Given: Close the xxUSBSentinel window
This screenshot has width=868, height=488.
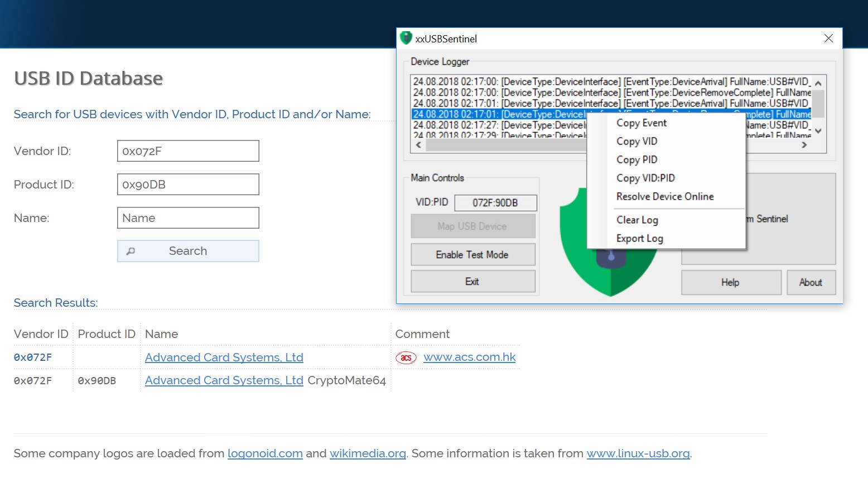Looking at the screenshot, I should coord(828,38).
